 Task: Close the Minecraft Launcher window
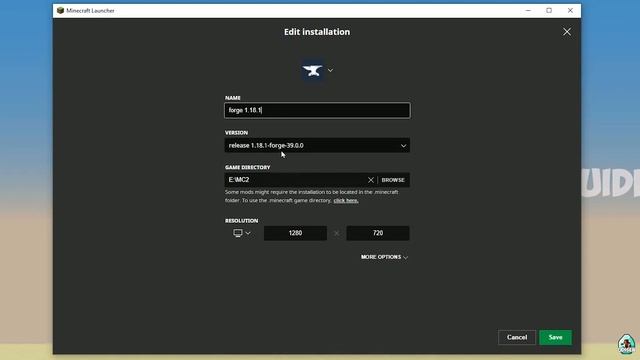(570, 11)
